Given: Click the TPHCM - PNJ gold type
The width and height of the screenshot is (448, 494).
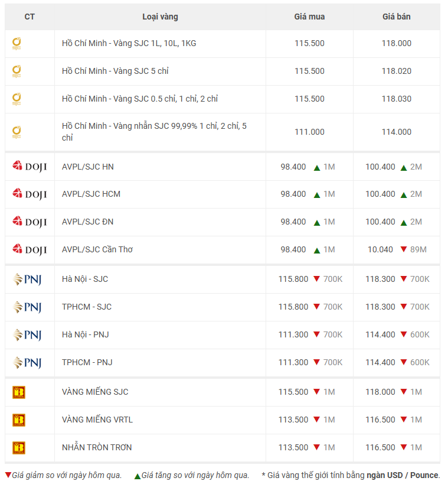Looking at the screenshot, I should [x=87, y=362].
